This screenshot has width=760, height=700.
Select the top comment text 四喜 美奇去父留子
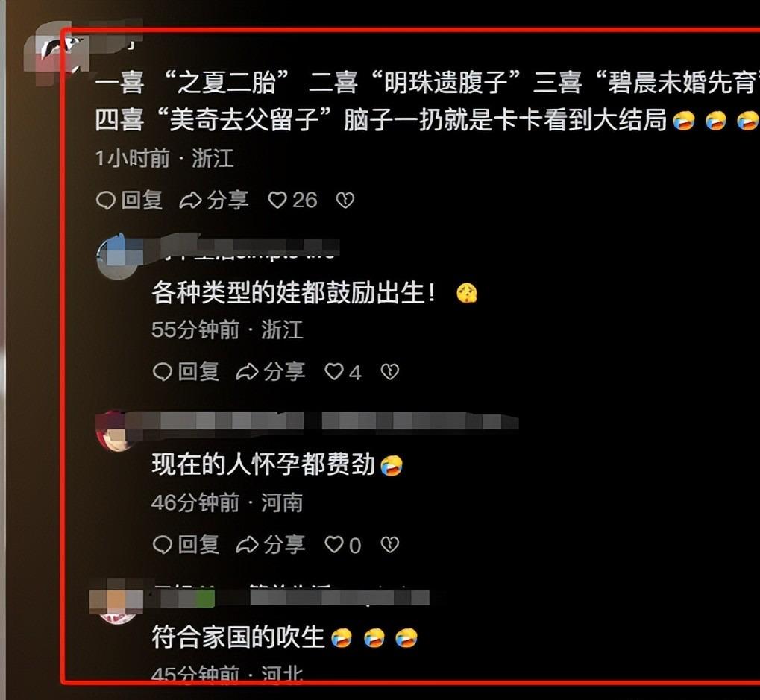tap(213, 120)
